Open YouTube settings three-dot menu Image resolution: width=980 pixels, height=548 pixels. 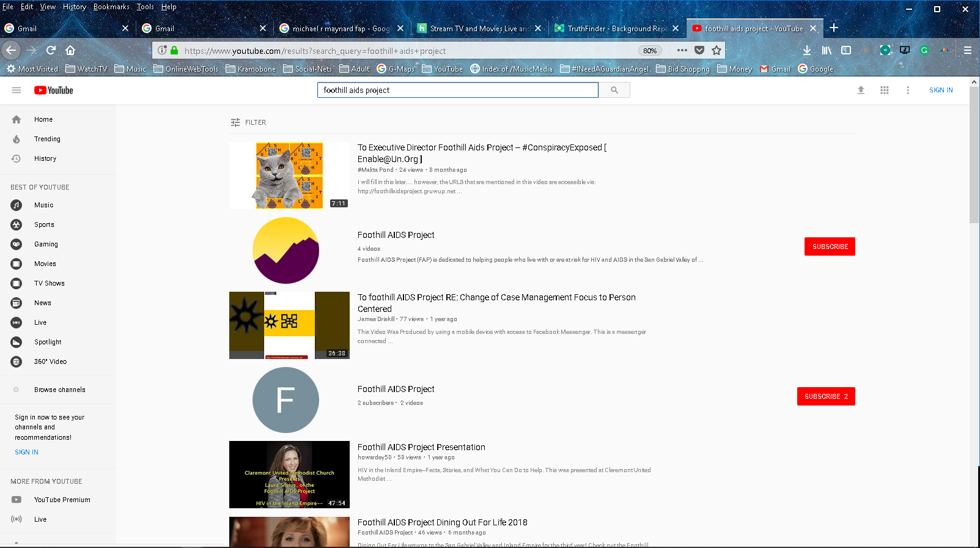click(x=908, y=90)
